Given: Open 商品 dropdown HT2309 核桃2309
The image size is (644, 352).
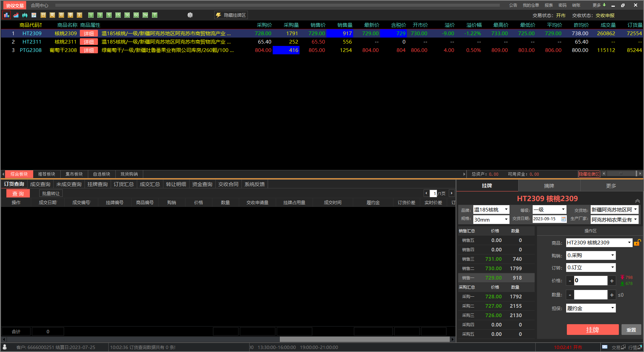Looking at the screenshot, I should (x=599, y=243).
